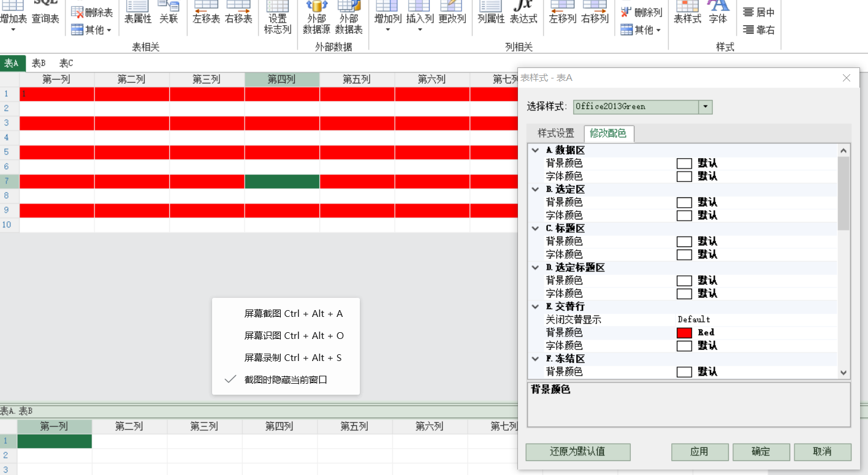Open the 增加列 dropdown arrow
This screenshot has height=475, width=868.
[387, 29]
